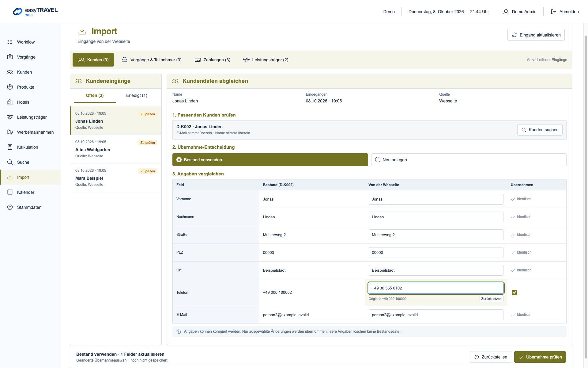This screenshot has width=588, height=368.
Task: Click the Kalender calendar icon
Action: 10,192
